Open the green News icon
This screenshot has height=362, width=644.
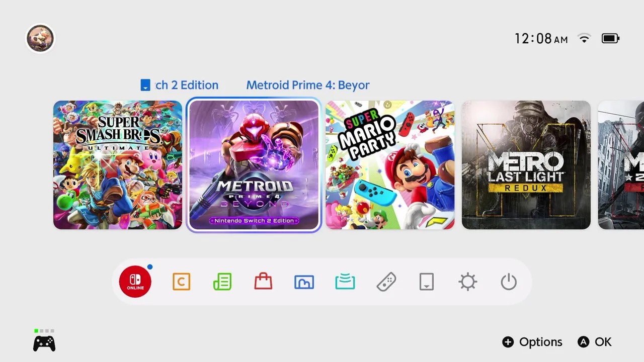[222, 282]
